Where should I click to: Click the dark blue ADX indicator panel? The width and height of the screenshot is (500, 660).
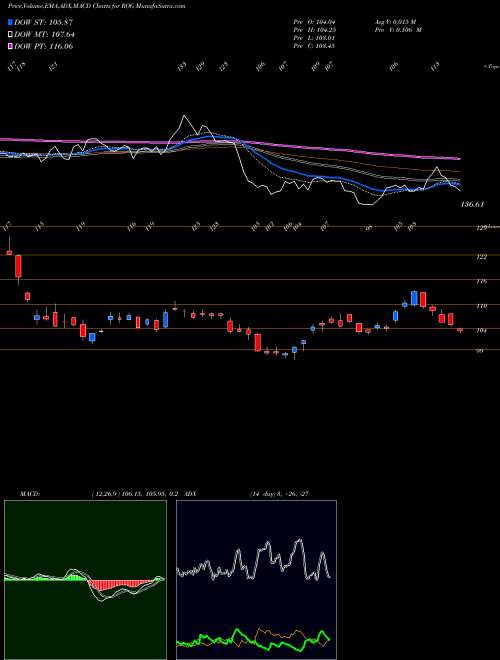point(256,580)
